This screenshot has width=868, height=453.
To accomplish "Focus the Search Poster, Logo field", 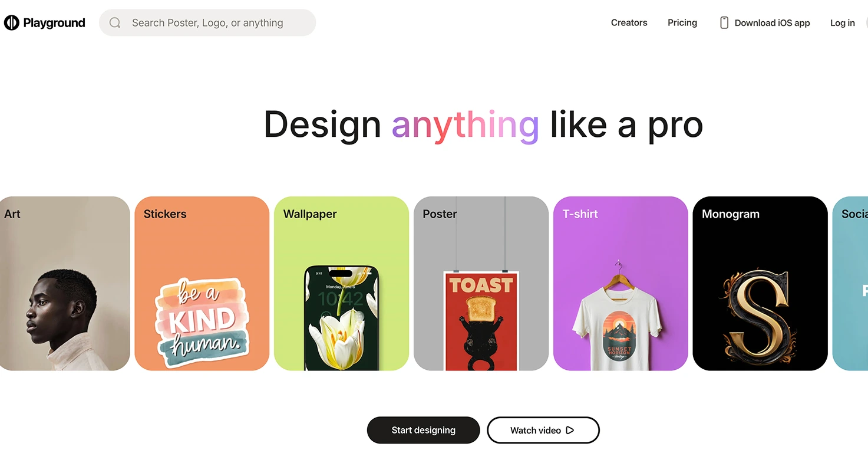I will coord(207,23).
